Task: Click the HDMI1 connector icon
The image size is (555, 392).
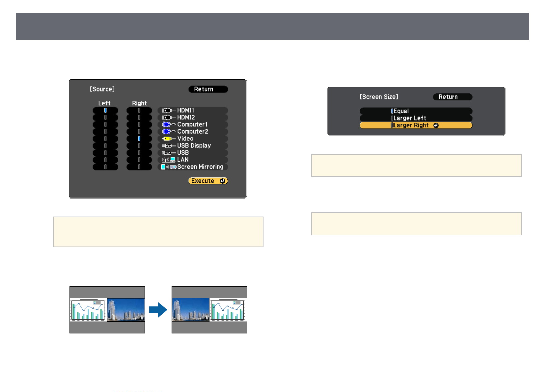Action: (x=169, y=111)
